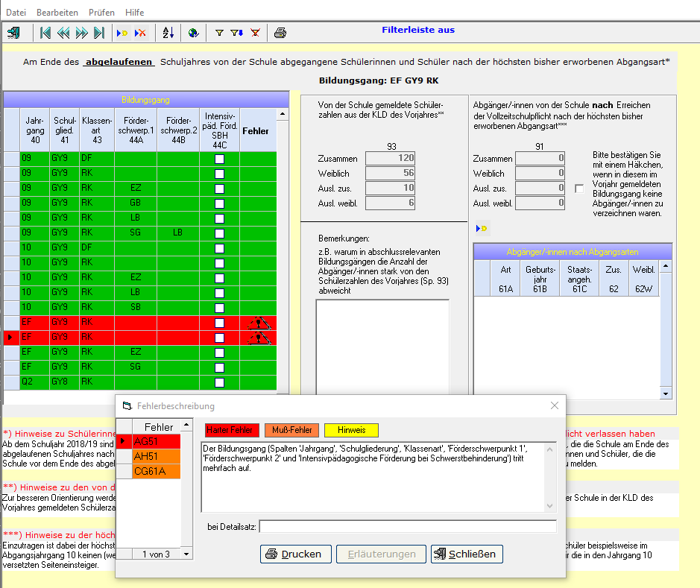Tick checkbox confirming no Abgänger/-innen in Vorjahr
The width and height of the screenshot is (700, 588).
[579, 189]
